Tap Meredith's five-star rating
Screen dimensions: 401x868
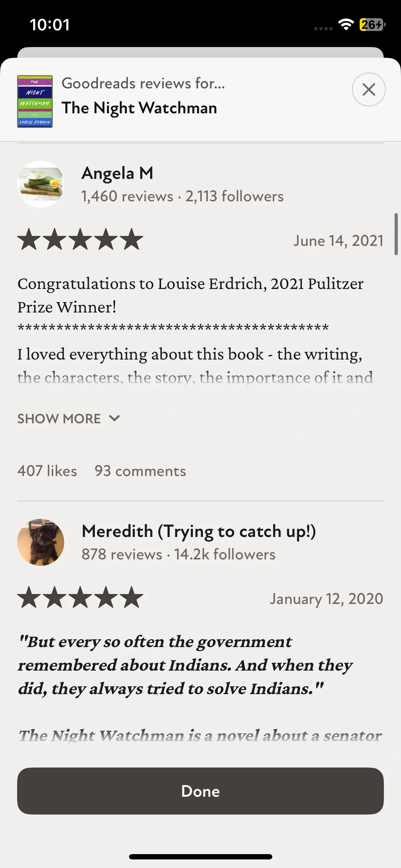[80, 598]
